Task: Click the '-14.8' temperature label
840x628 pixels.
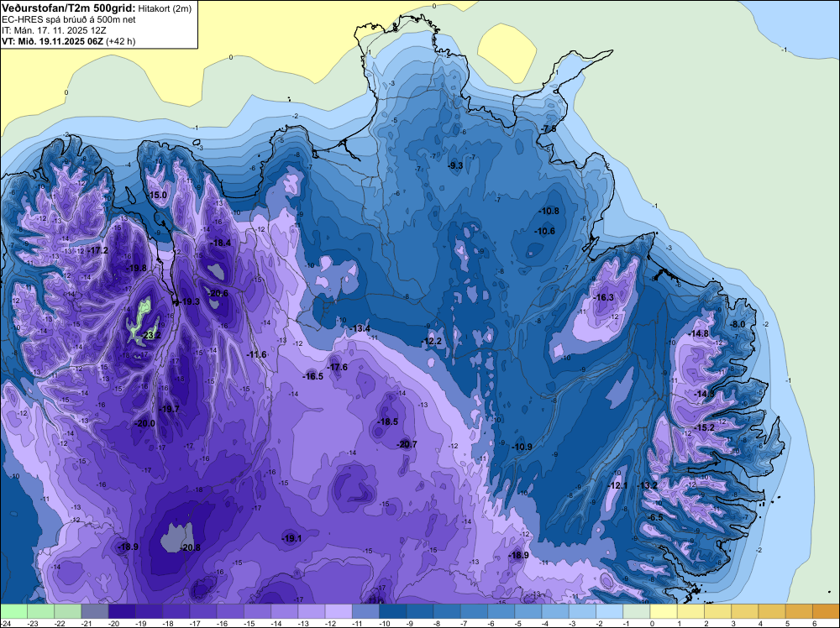Action: tap(699, 333)
